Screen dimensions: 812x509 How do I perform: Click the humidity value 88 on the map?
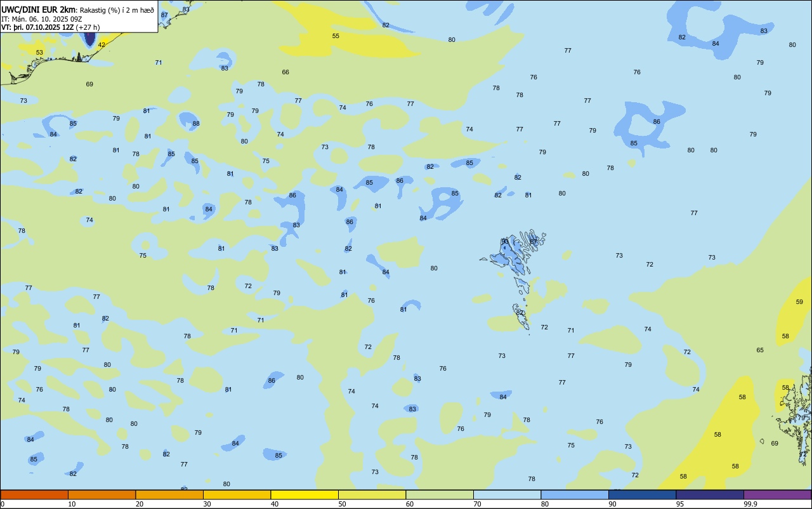pyautogui.click(x=196, y=124)
